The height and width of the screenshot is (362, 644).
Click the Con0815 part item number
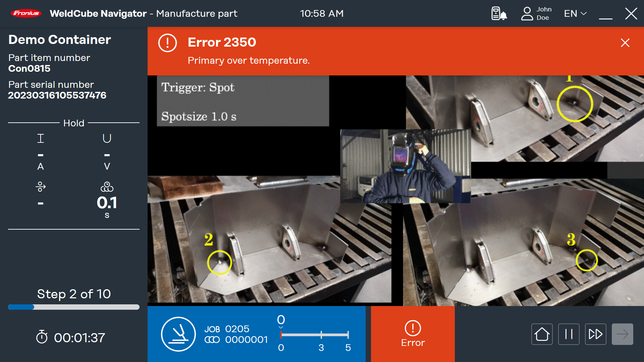(x=29, y=68)
